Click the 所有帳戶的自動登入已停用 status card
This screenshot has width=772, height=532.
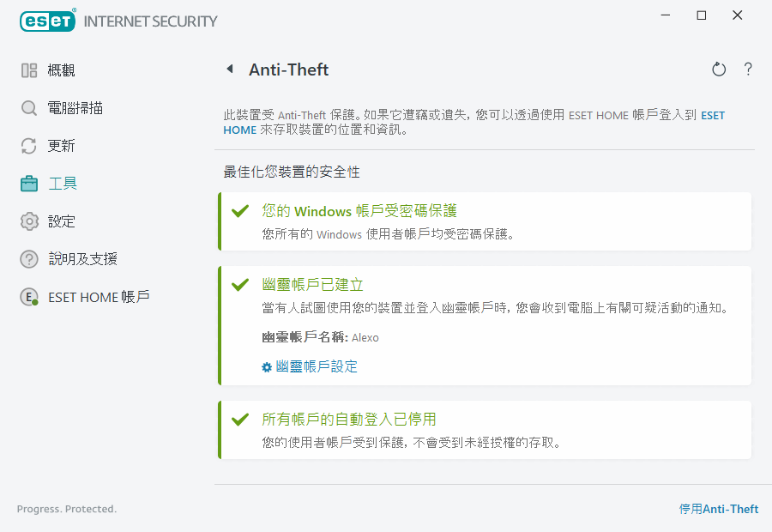coord(485,430)
